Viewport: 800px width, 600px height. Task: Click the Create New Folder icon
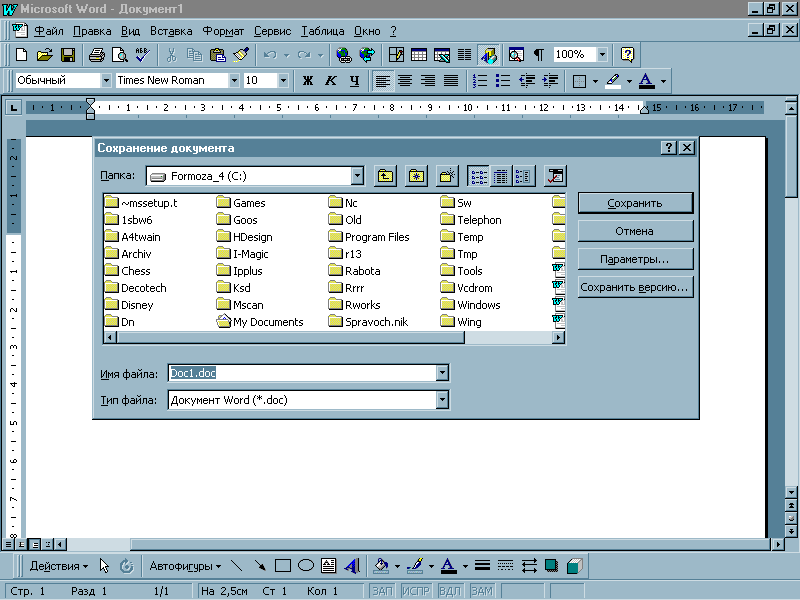coord(447,176)
